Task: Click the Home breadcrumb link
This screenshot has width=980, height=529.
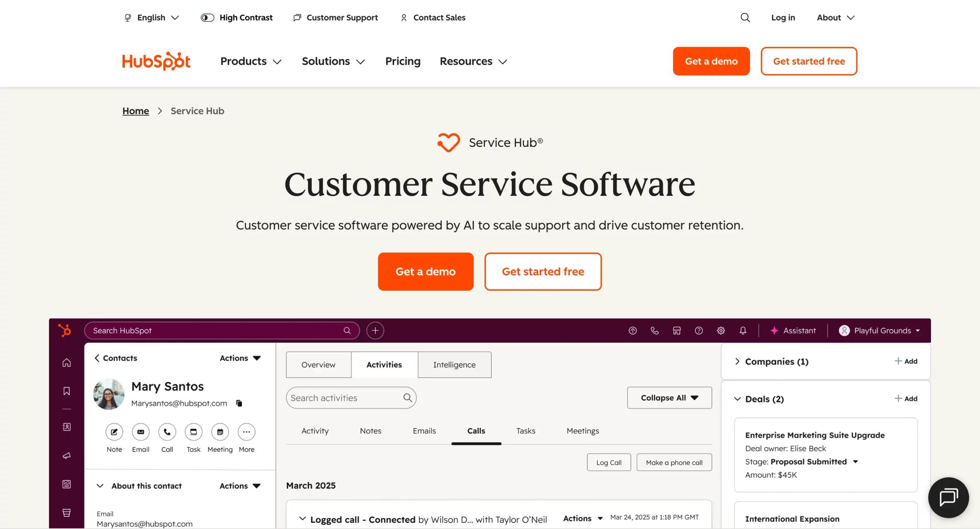Action: [x=136, y=111]
